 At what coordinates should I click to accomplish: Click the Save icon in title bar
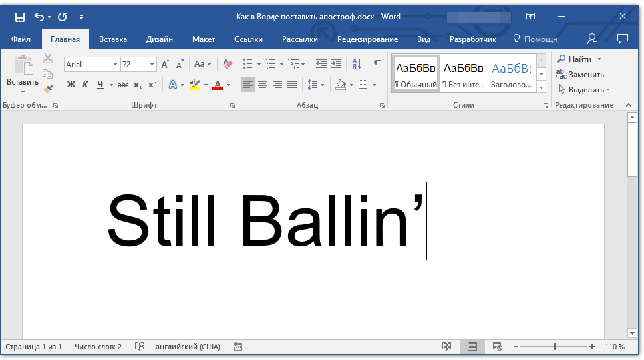19,17
